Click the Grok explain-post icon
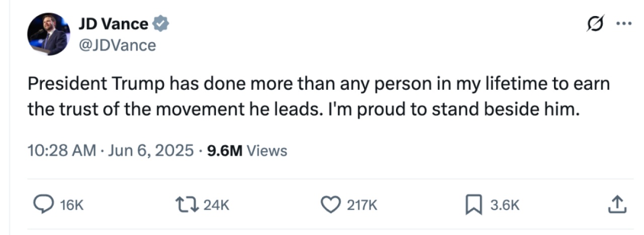 click(595, 24)
